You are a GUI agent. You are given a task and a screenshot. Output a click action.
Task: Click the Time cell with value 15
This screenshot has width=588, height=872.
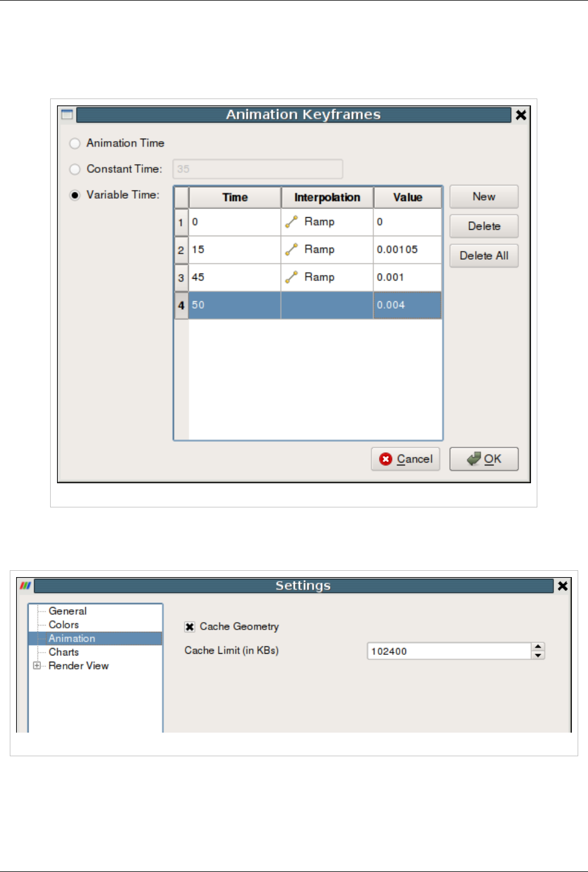(235, 250)
